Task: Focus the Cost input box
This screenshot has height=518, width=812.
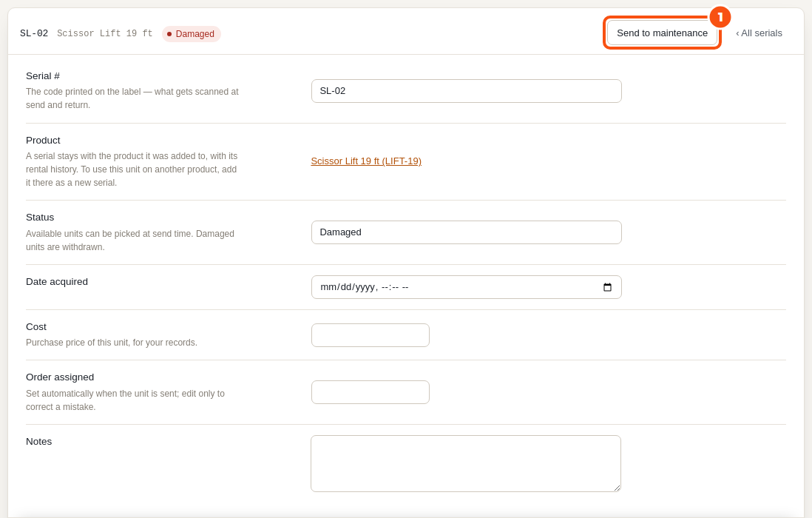Action: (371, 335)
